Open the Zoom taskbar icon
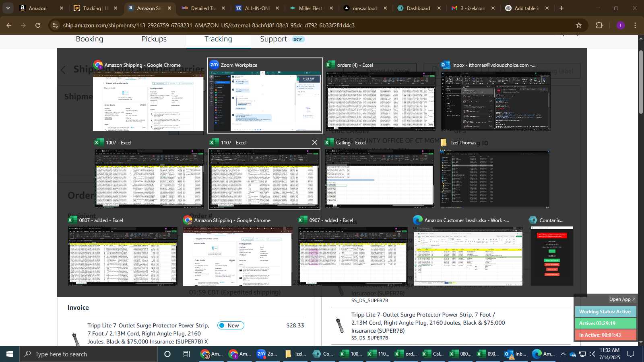 coord(267,354)
